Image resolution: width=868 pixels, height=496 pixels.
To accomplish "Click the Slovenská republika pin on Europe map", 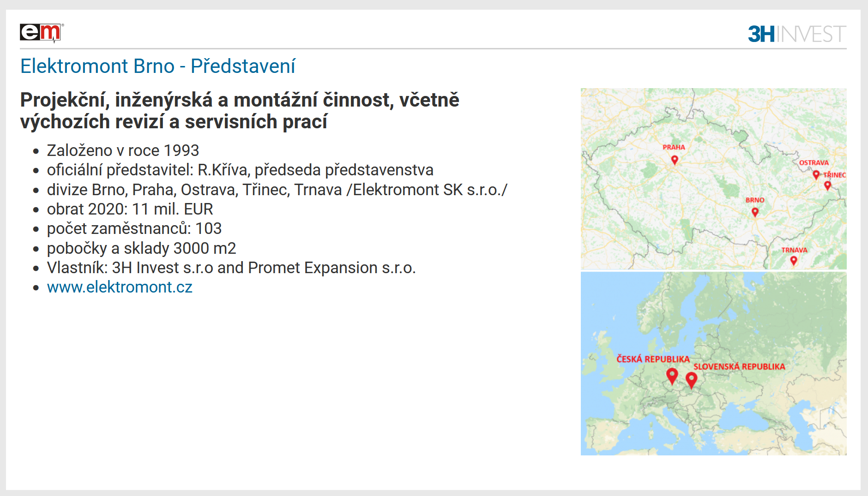I will (x=691, y=380).
